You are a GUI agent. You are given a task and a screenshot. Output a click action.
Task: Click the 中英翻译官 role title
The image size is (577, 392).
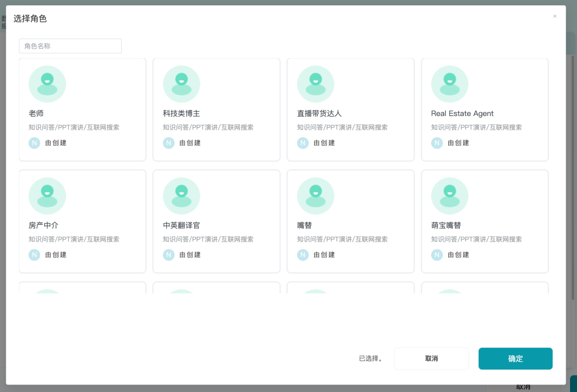[181, 226]
